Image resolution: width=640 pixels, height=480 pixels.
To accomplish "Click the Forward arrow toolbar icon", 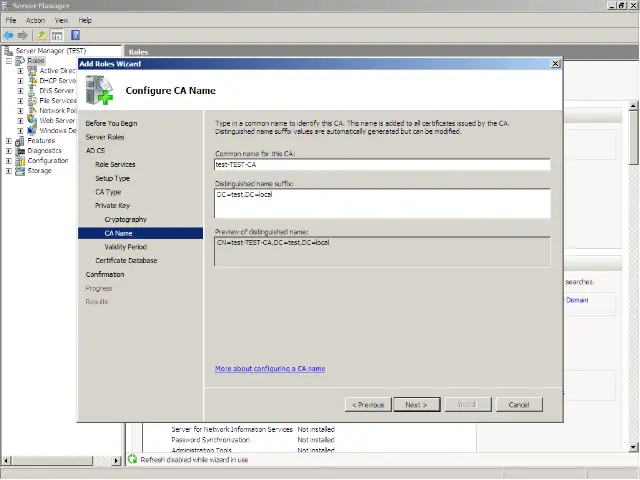I will (23, 35).
